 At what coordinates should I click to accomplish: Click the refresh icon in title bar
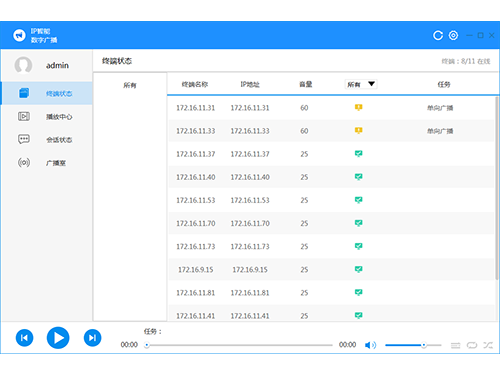pyautogui.click(x=438, y=35)
